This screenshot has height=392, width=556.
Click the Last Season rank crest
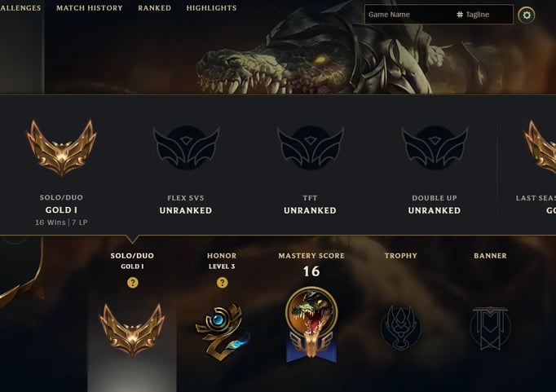coord(540,148)
